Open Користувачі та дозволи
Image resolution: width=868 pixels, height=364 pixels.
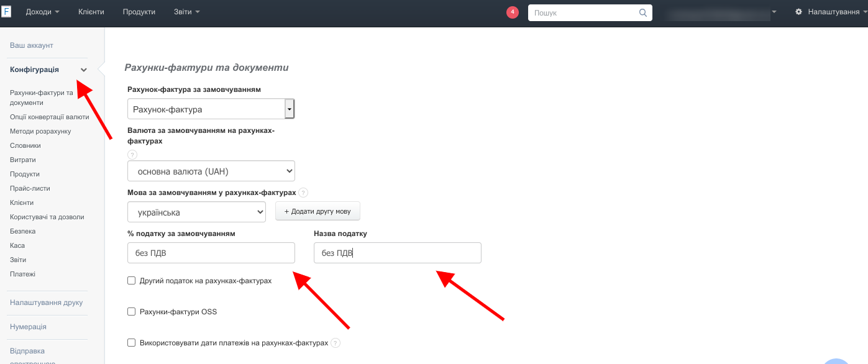coord(47,217)
